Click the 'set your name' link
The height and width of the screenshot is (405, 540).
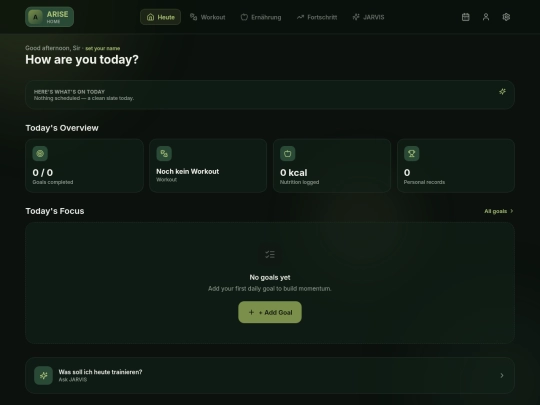pos(103,48)
